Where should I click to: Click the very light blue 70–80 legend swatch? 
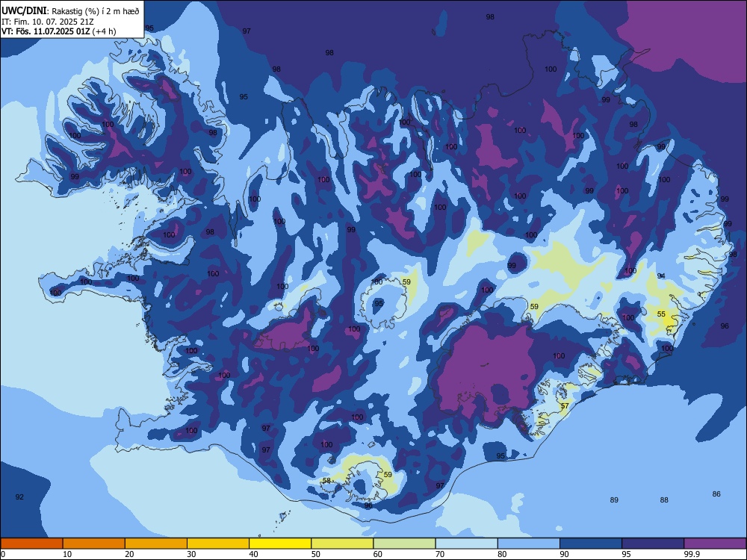pyautogui.click(x=466, y=544)
